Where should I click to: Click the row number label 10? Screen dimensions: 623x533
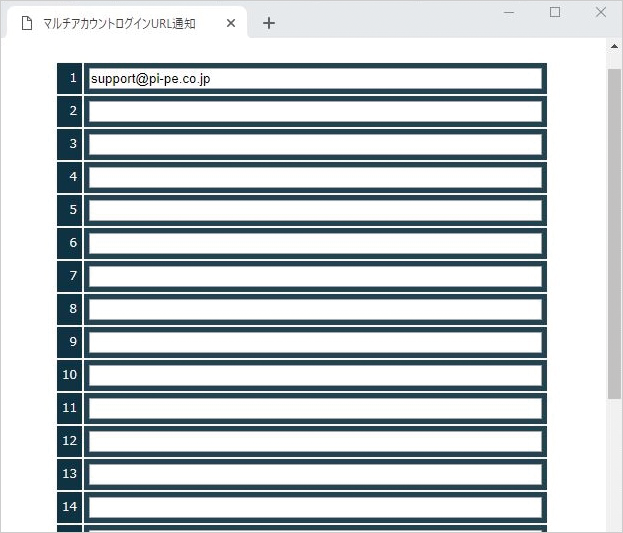(x=70, y=375)
